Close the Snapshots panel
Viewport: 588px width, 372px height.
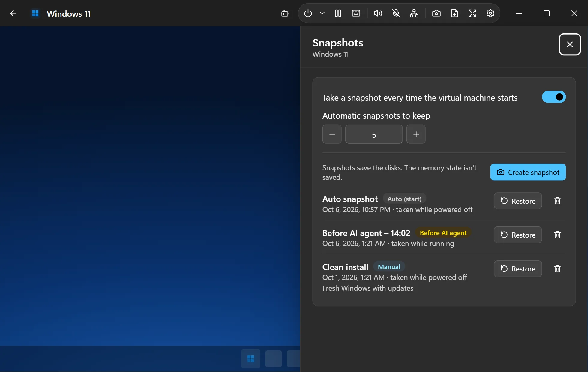[x=570, y=44]
